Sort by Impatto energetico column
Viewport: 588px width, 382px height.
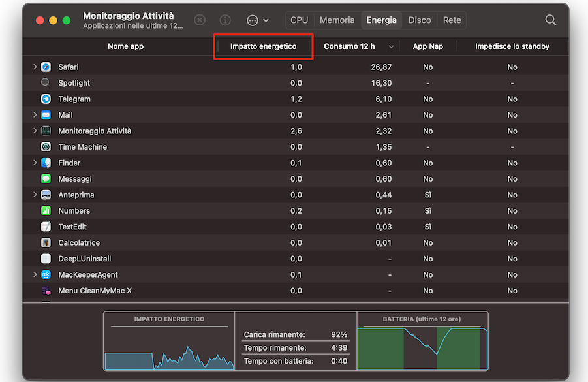tap(263, 46)
